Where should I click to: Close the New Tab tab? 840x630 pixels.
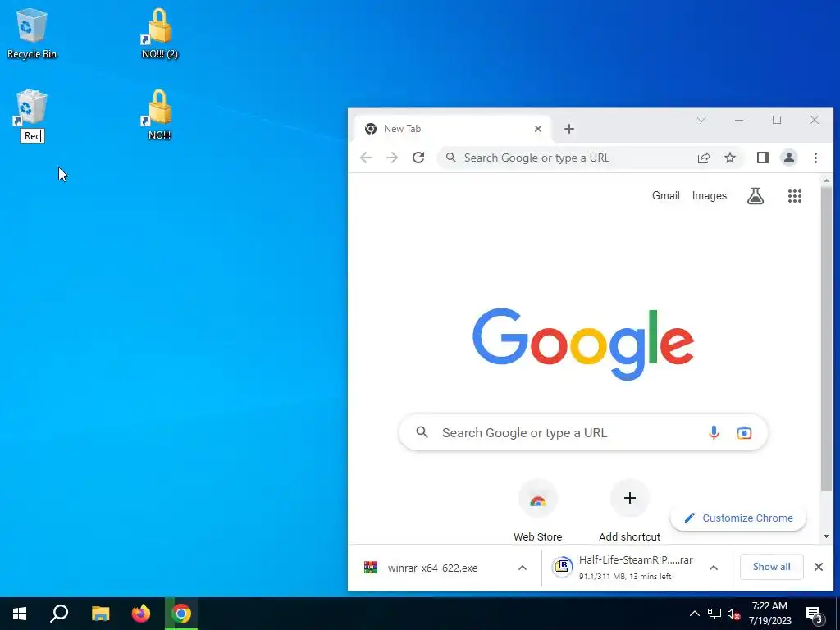538,129
